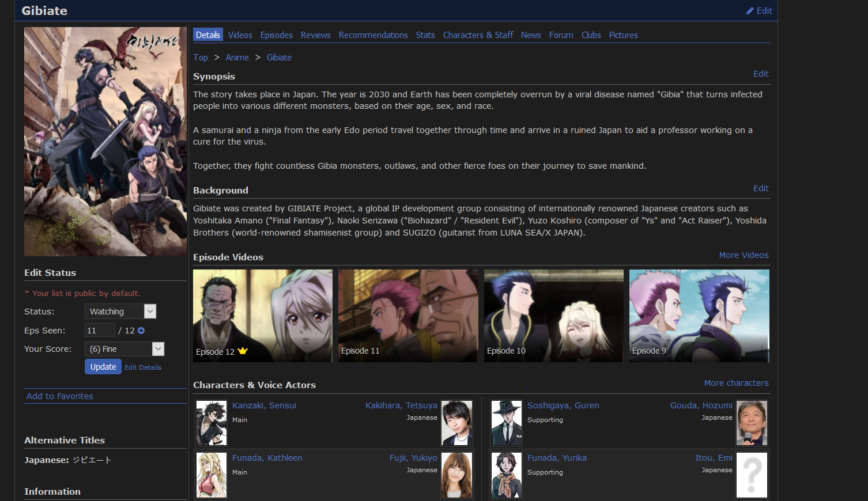Play the Episode 9 video thumbnail
Image resolution: width=868 pixels, height=501 pixels.
tap(699, 316)
